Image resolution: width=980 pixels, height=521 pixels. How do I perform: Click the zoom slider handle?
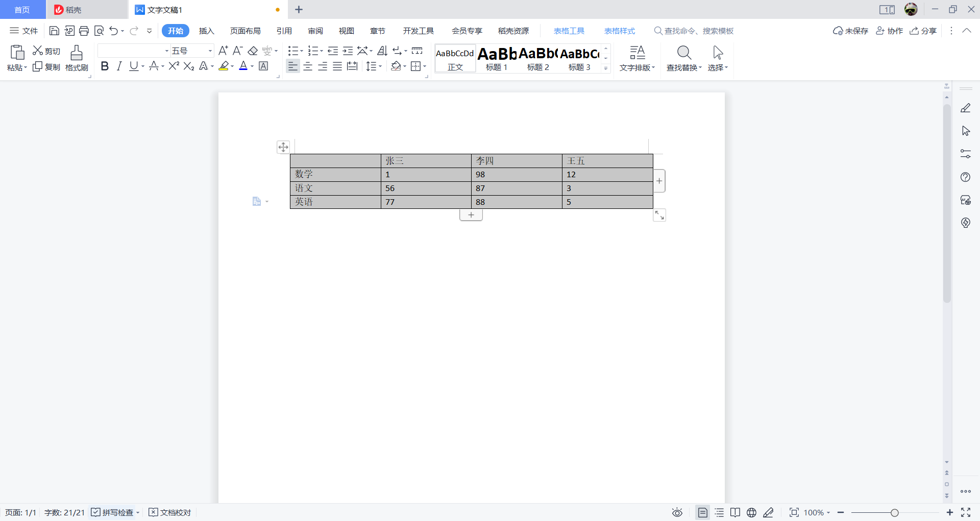point(894,512)
